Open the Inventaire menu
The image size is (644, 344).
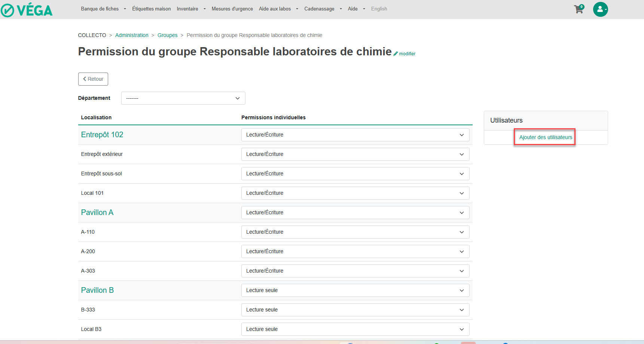click(191, 9)
